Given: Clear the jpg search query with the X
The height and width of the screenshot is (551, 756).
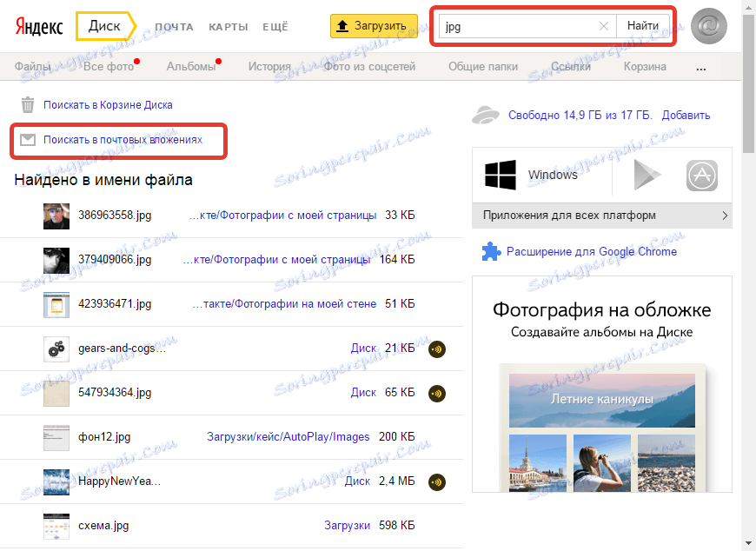Looking at the screenshot, I should coord(604,26).
